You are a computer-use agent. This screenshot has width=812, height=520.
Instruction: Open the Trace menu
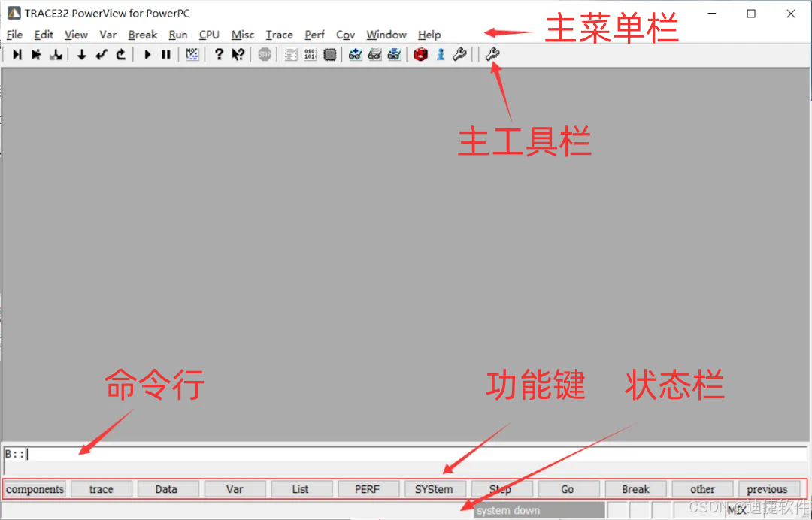pos(279,35)
